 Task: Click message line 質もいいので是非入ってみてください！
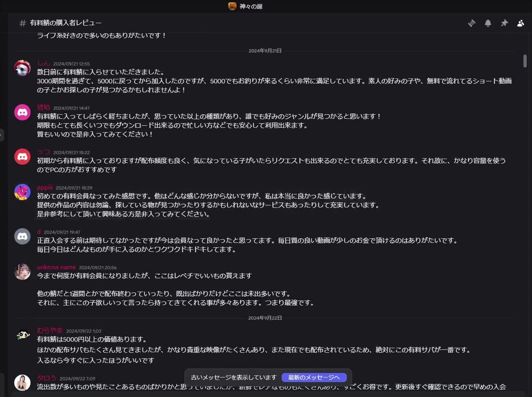[95, 134]
